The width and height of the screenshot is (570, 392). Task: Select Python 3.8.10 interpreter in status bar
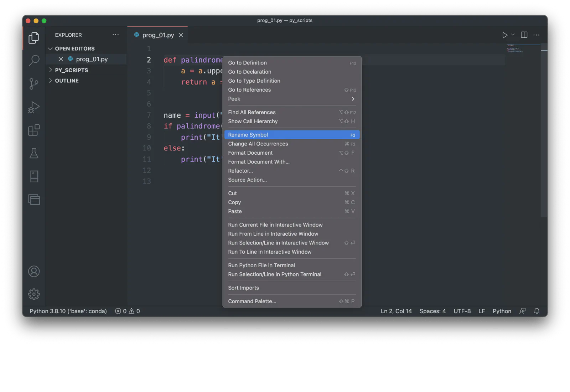click(x=68, y=311)
